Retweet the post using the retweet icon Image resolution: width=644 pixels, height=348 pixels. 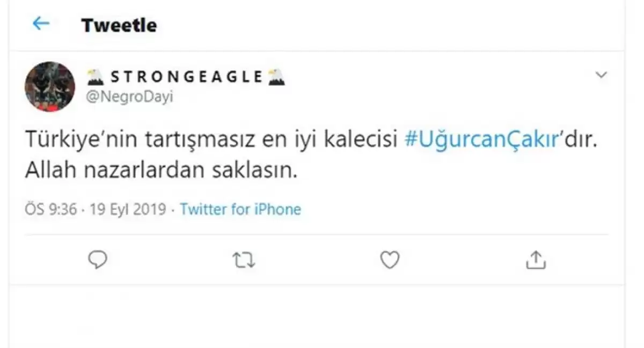tap(244, 261)
